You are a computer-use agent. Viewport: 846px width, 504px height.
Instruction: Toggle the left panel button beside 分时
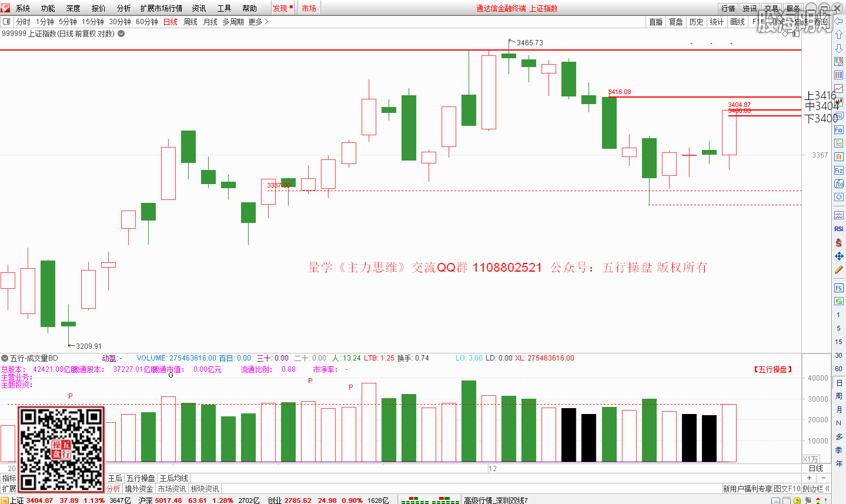coord(7,22)
